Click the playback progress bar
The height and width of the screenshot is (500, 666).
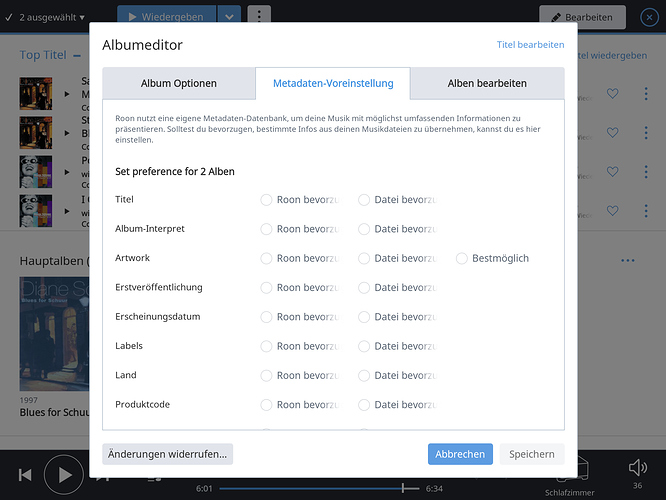point(319,489)
